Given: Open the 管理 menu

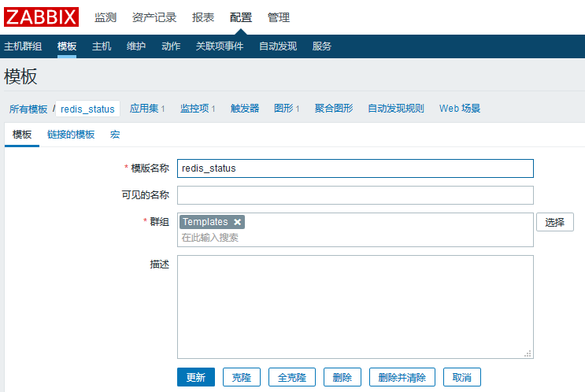Looking at the screenshot, I should (278, 17).
